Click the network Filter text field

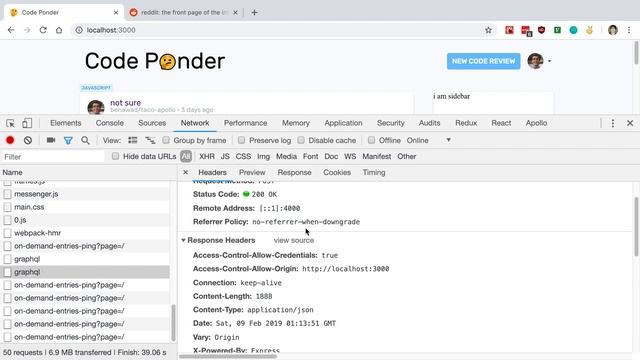click(x=53, y=157)
